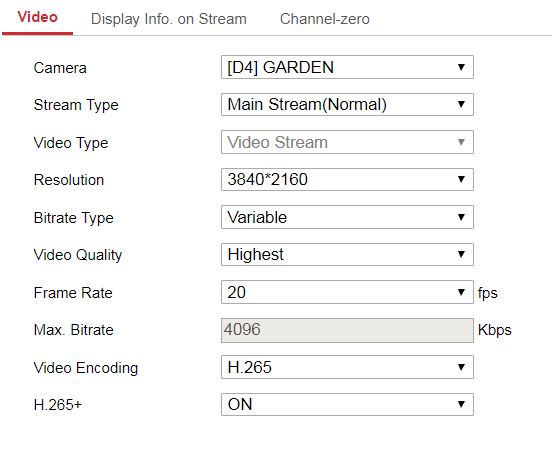Change the Bitrate Type from Variable
Image resolution: width=552 pixels, height=454 pixels.
pos(347,217)
